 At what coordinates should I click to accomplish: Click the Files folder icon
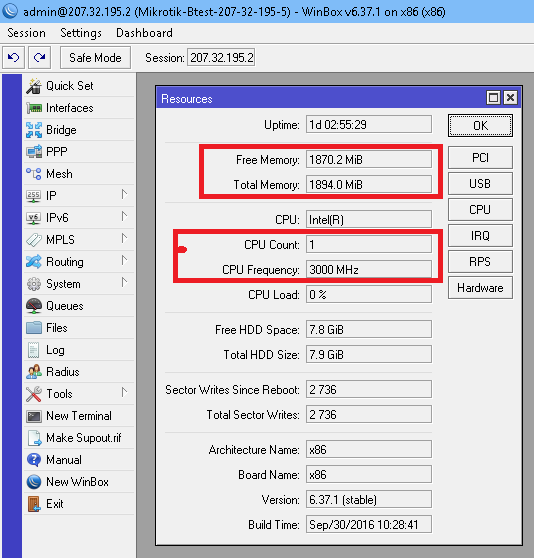[34, 328]
